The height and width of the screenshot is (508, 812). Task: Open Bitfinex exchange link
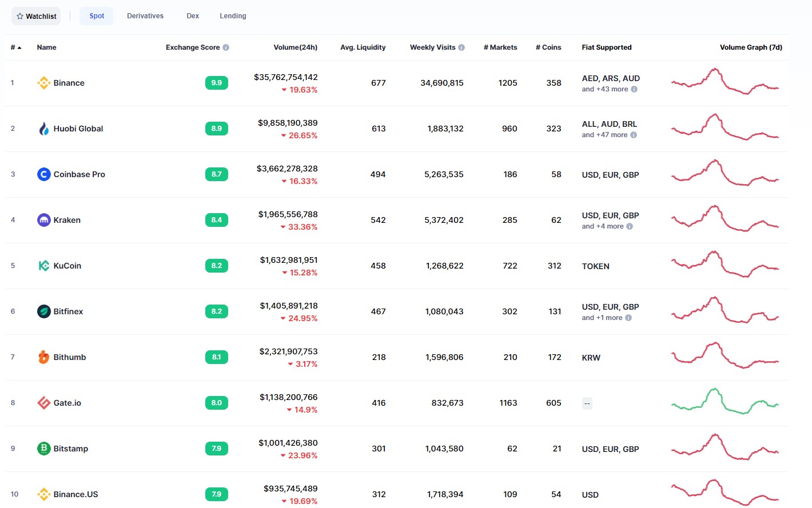68,311
